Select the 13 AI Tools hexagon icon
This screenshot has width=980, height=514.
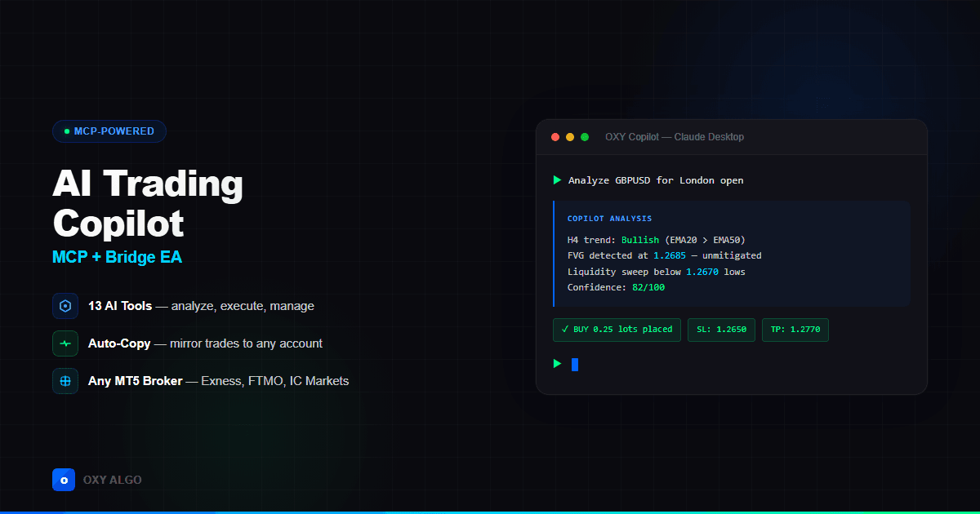click(65, 306)
